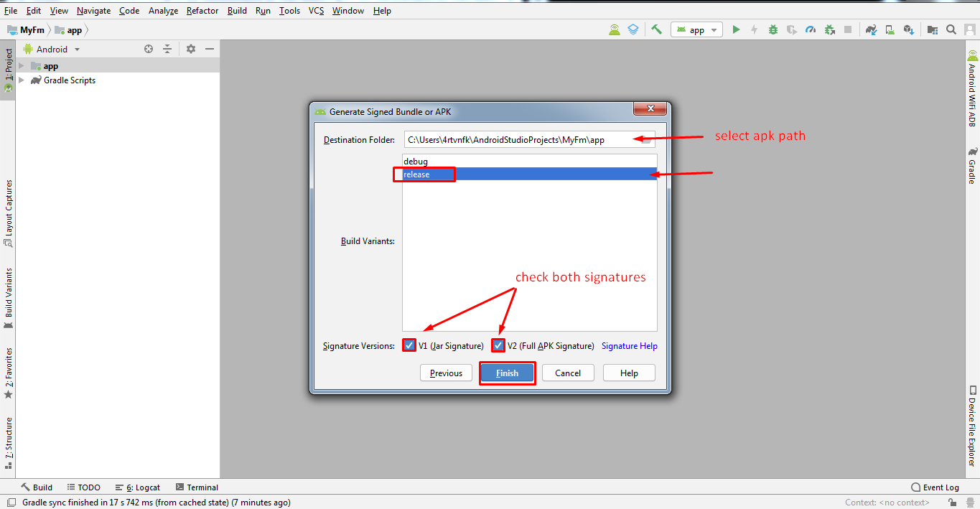980x509 pixels.
Task: Open AVD Manager phone icon
Action: [x=890, y=29]
